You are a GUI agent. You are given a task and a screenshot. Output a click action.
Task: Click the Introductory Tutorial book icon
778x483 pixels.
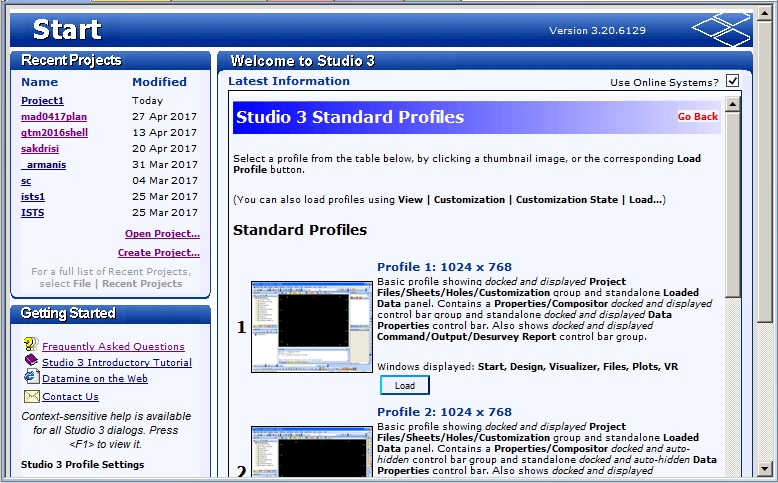(31, 360)
